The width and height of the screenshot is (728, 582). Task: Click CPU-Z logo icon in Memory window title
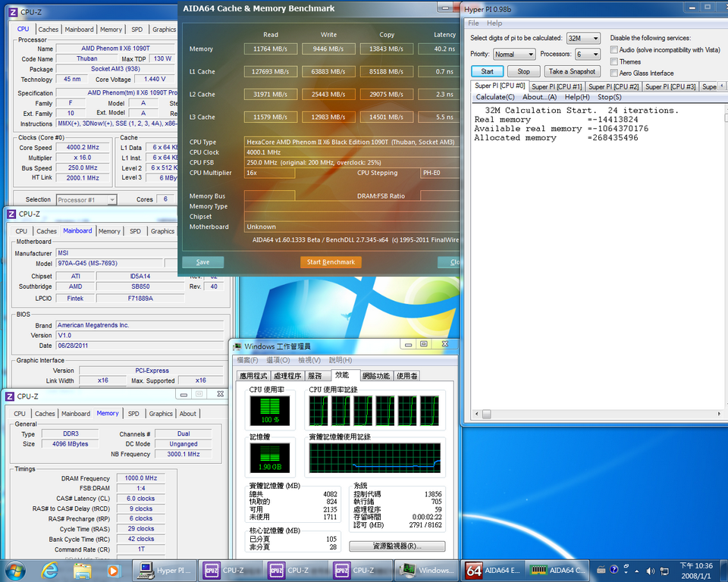(x=10, y=396)
